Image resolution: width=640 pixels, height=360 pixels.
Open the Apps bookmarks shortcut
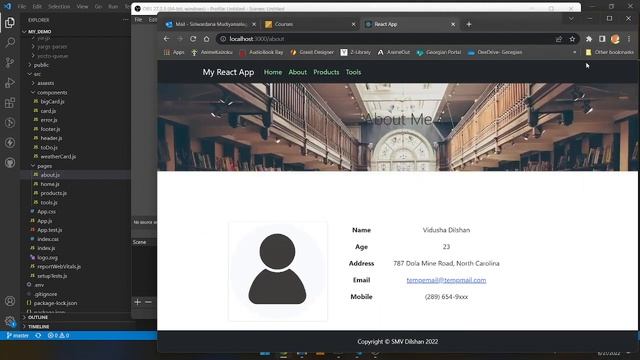click(x=174, y=52)
